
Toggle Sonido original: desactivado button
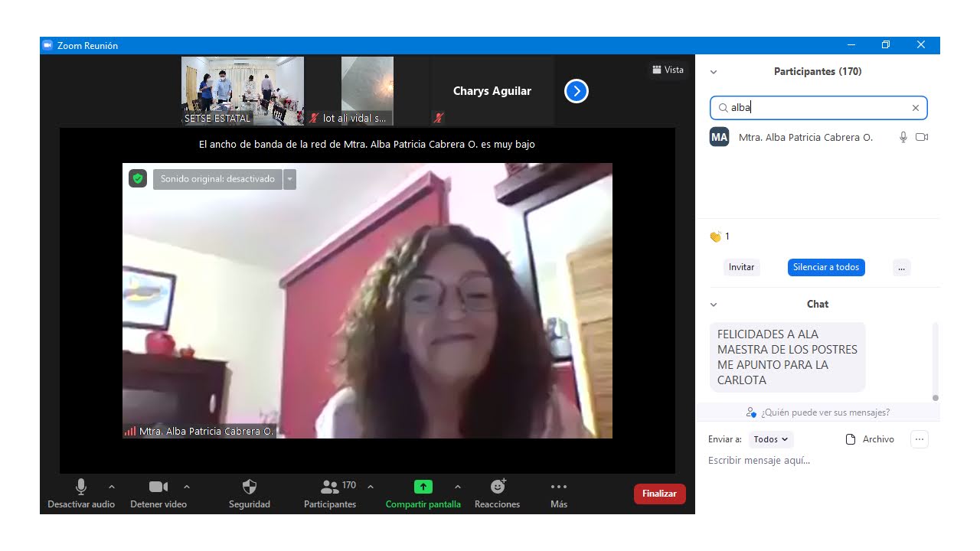[217, 179]
